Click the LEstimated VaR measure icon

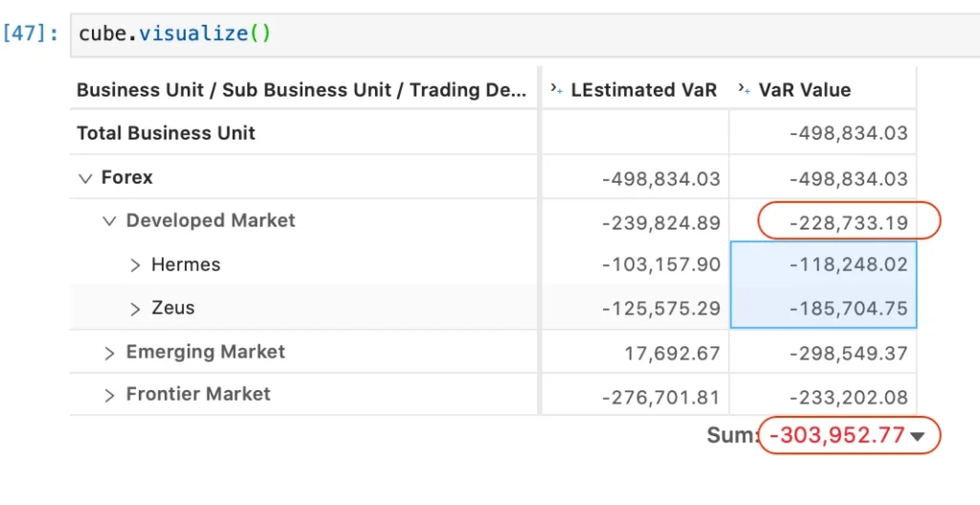coord(556,89)
